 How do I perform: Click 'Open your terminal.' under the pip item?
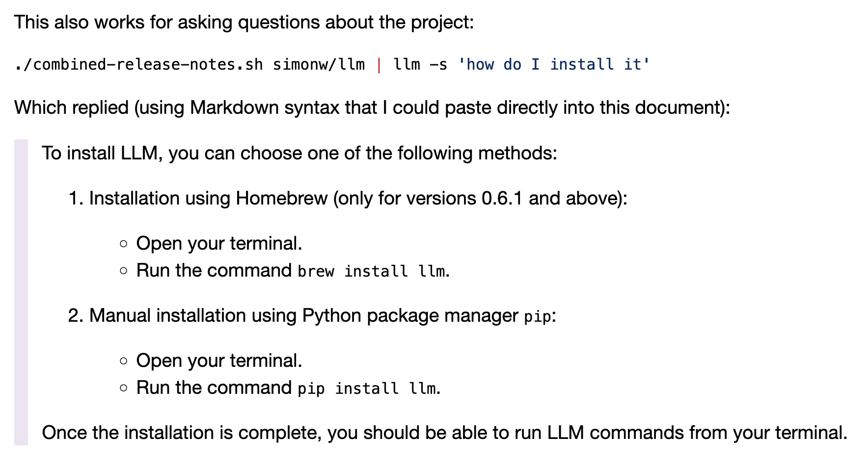tap(219, 360)
